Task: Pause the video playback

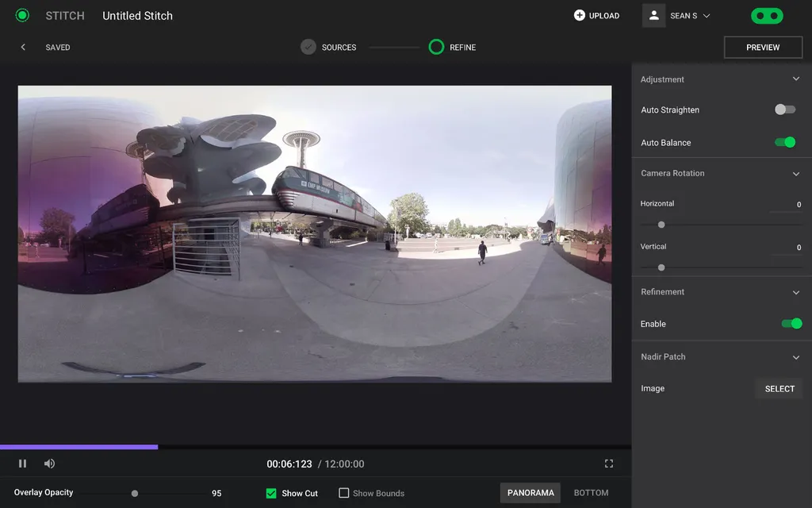Action: (x=23, y=464)
